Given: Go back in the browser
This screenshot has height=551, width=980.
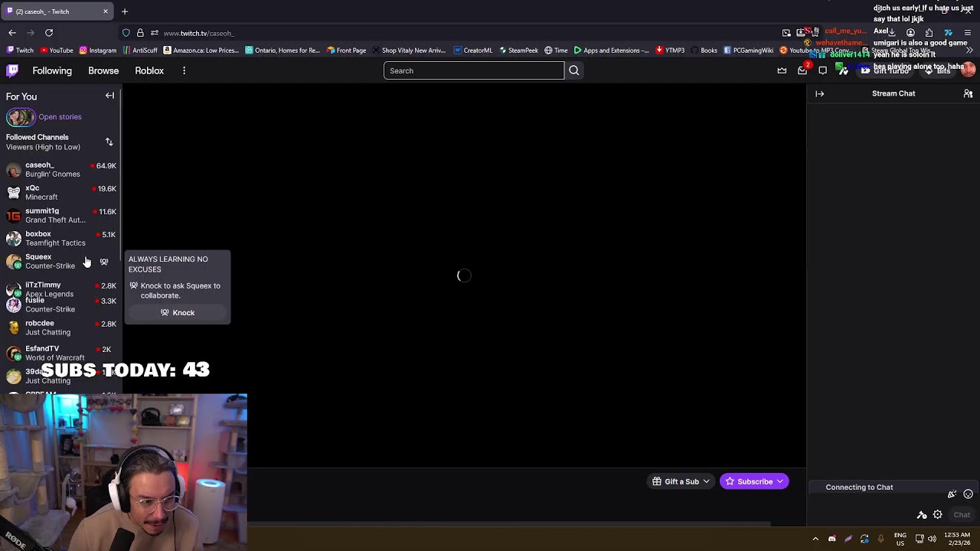Looking at the screenshot, I should pyautogui.click(x=12, y=33).
